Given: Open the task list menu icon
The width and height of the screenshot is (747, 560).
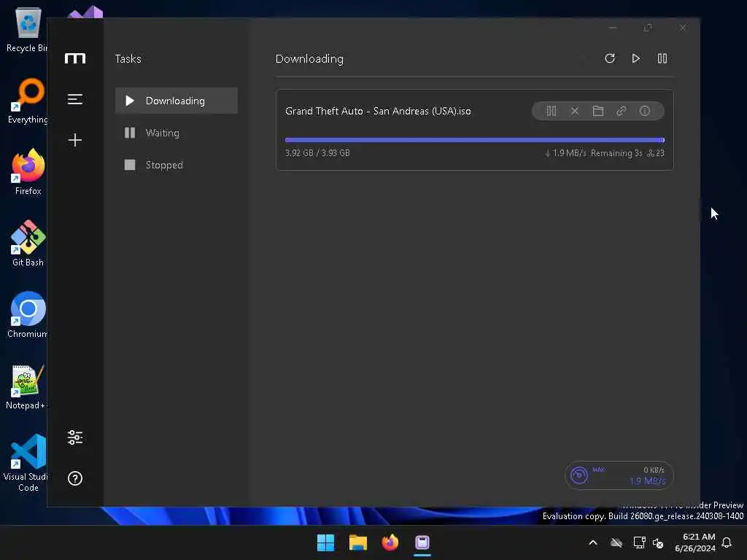Looking at the screenshot, I should point(75,99).
